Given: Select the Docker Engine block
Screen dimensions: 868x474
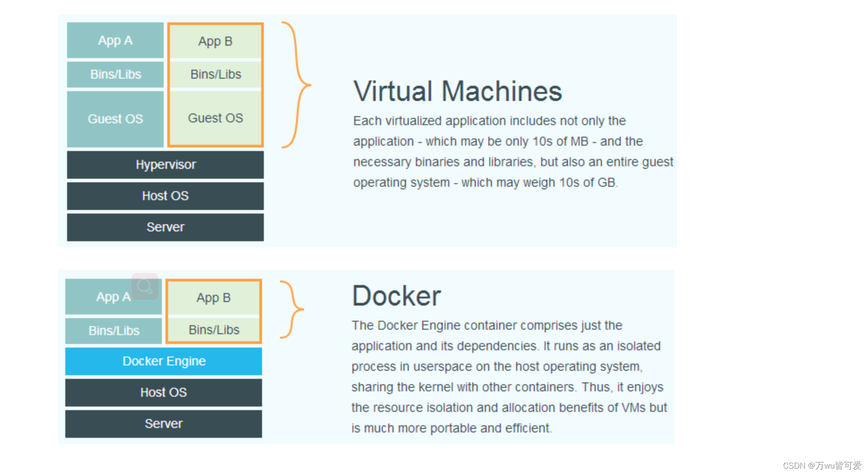Looking at the screenshot, I should pyautogui.click(x=164, y=361).
